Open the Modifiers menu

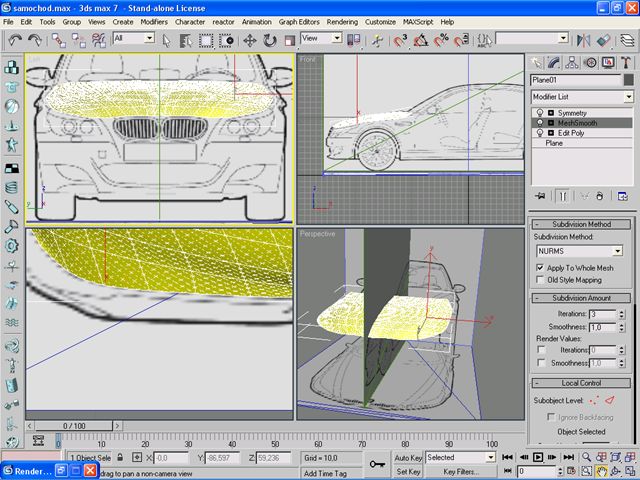click(x=154, y=22)
